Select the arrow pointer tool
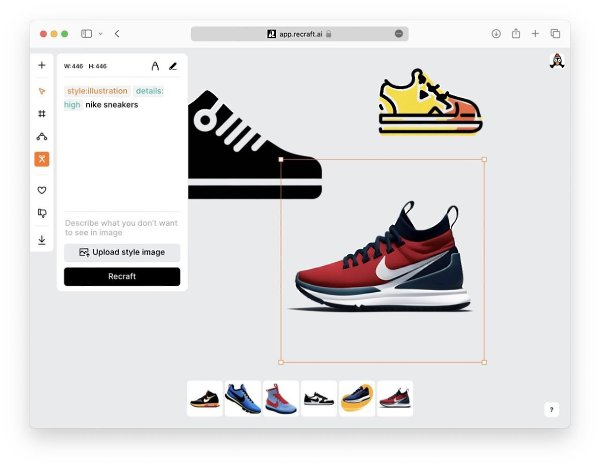 [x=42, y=91]
